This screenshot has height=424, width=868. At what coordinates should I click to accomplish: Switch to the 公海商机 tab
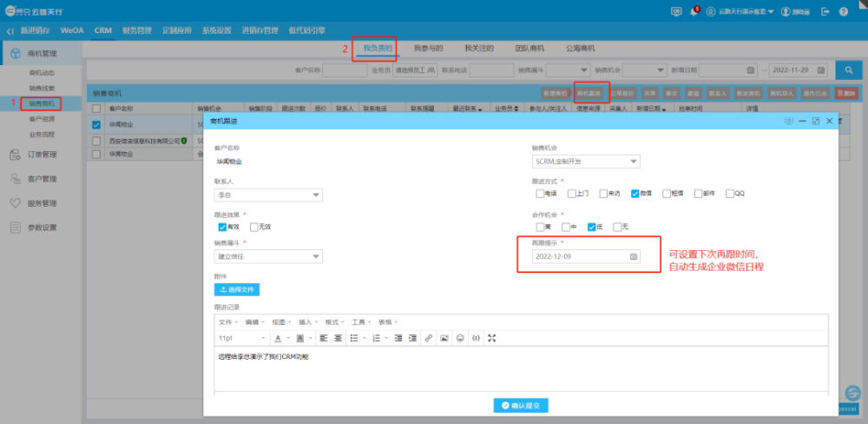click(580, 49)
